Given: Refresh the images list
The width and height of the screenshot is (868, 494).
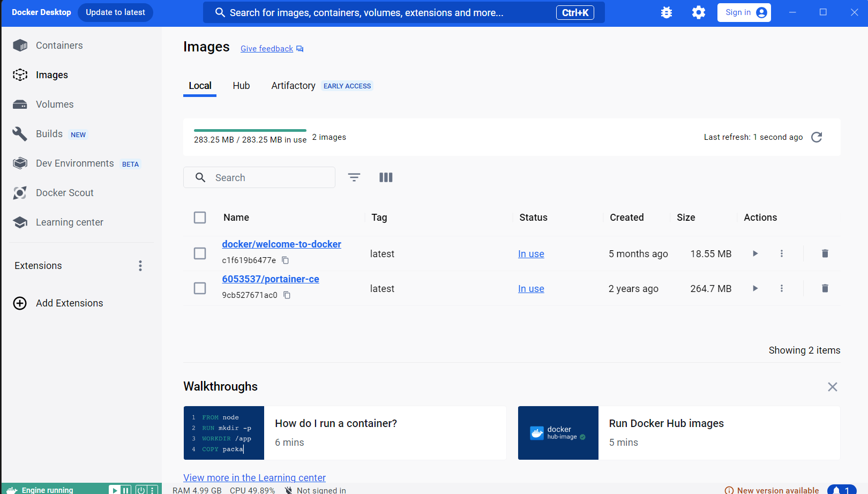Looking at the screenshot, I should 817,137.
